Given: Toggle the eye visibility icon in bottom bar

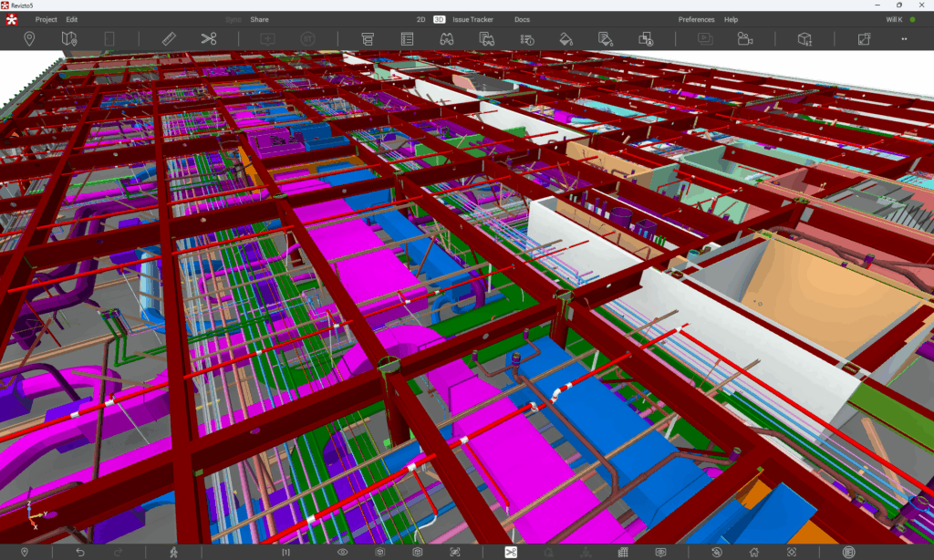Looking at the screenshot, I should click(x=343, y=552).
